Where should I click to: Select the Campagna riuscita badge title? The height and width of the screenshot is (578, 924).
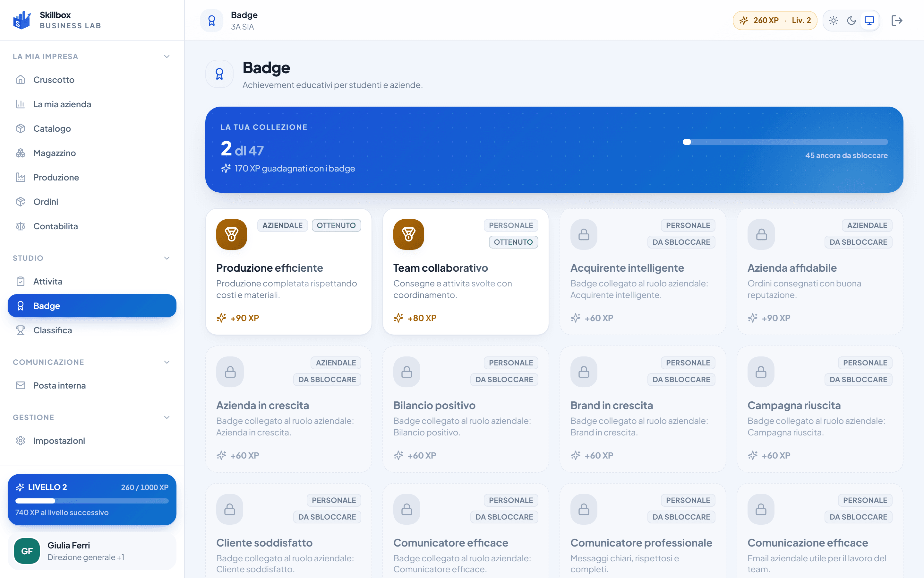pos(794,405)
